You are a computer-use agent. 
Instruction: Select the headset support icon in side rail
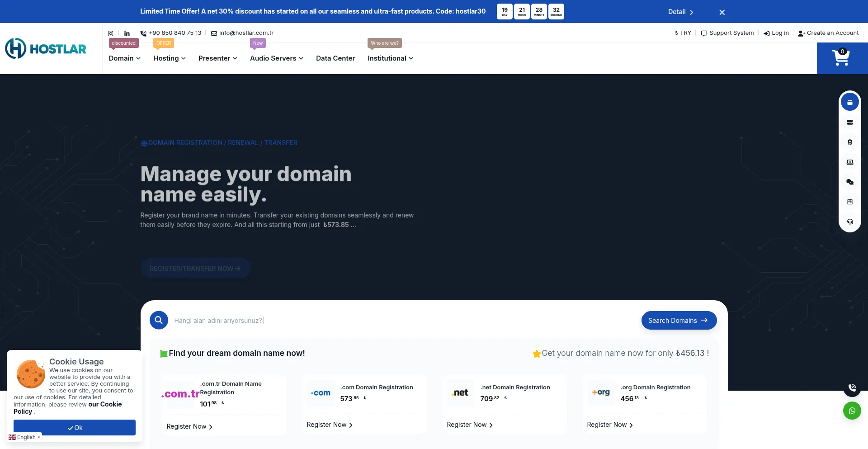tap(850, 222)
